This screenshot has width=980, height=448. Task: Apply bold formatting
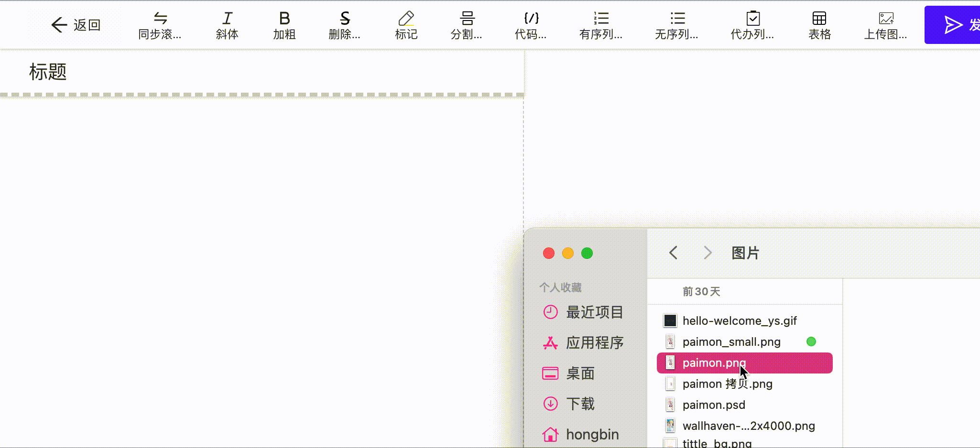click(x=284, y=24)
